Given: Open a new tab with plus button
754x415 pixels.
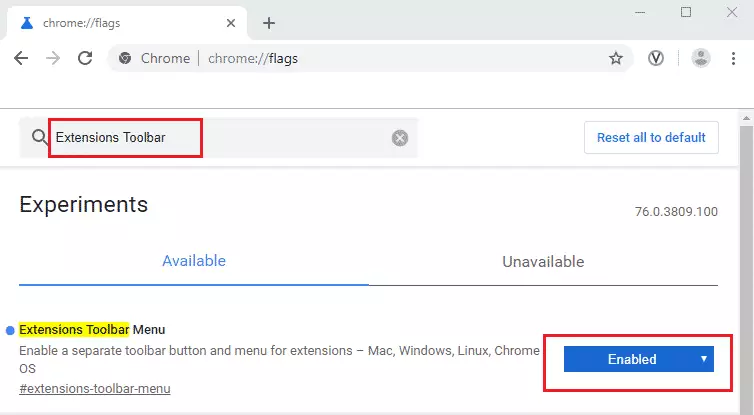Looking at the screenshot, I should [269, 23].
